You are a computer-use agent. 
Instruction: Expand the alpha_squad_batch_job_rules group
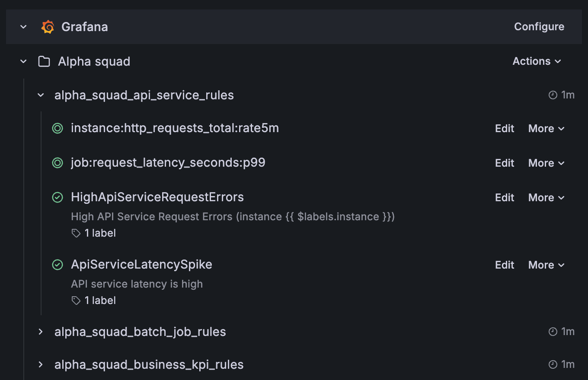tap(40, 332)
